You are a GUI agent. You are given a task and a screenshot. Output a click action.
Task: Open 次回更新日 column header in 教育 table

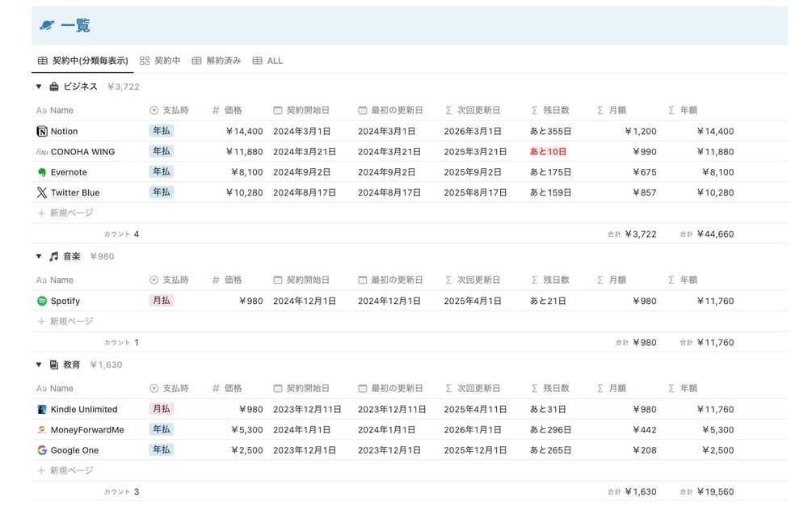click(473, 389)
